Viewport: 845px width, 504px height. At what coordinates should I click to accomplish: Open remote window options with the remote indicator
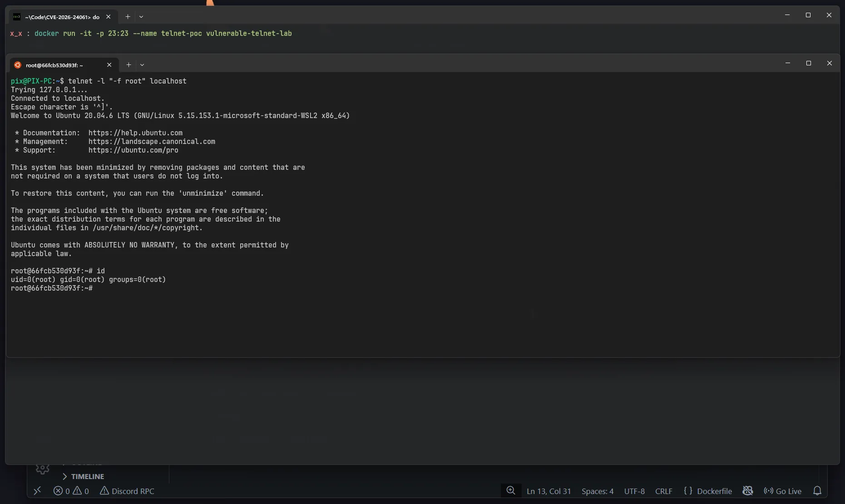38,491
